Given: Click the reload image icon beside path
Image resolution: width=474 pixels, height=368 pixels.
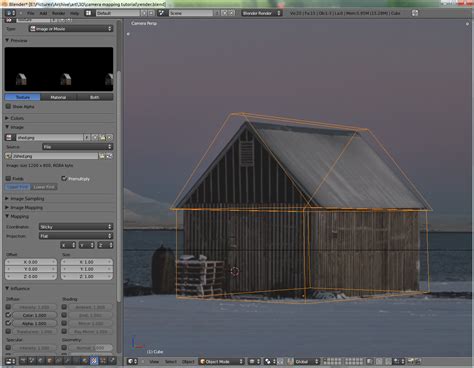Looking at the screenshot, I should 110,156.
